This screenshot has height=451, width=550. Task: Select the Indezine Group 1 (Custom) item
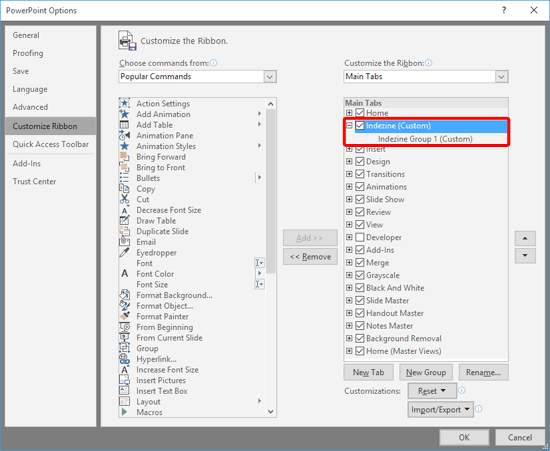pos(425,139)
